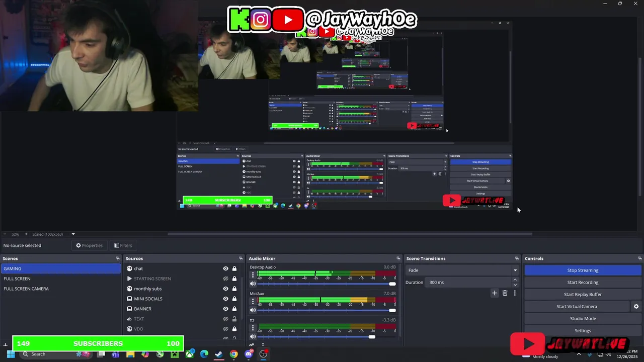This screenshot has height=362, width=644.
Task: Unlock the monthly subs source lock
Action: coord(234,289)
